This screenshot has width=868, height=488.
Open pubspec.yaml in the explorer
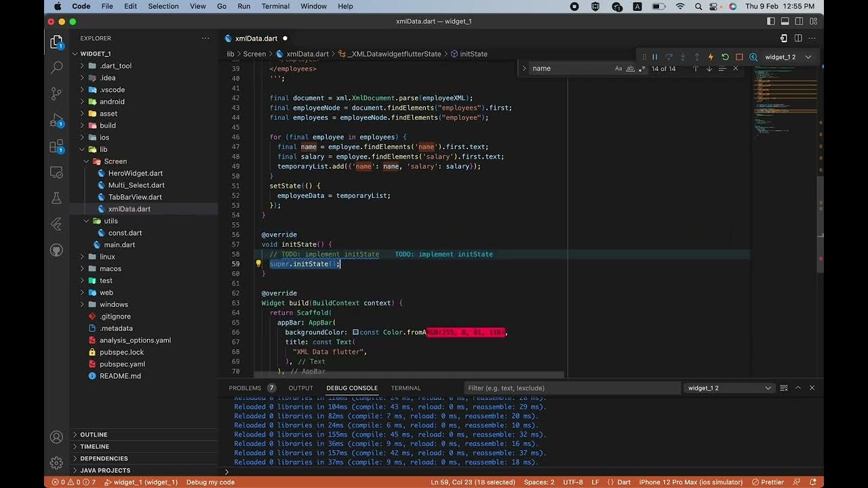[122, 364]
